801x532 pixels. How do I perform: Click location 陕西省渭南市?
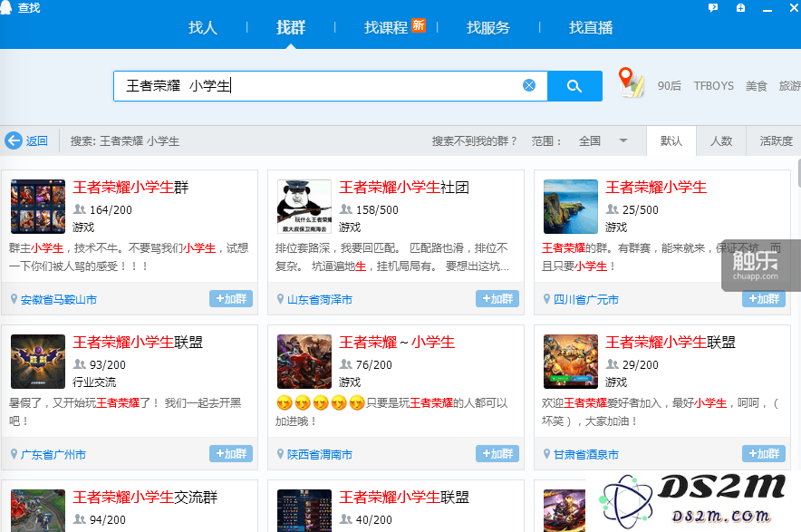click(x=320, y=455)
